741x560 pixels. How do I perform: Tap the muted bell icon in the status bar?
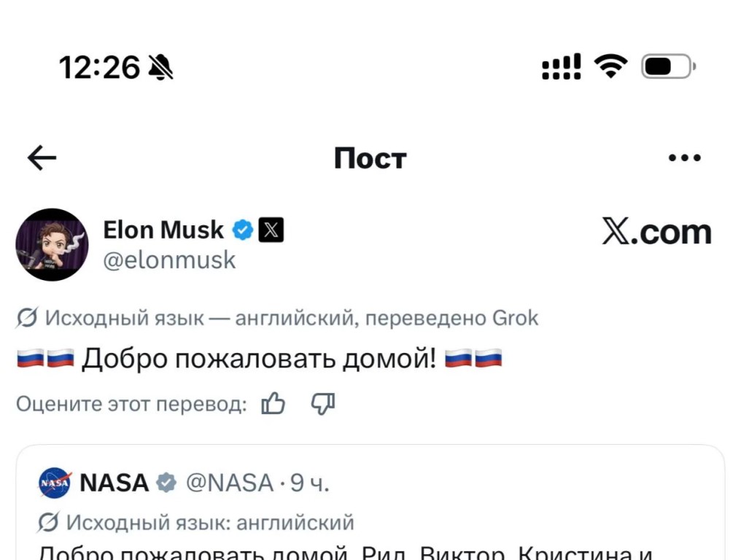pyautogui.click(x=160, y=67)
